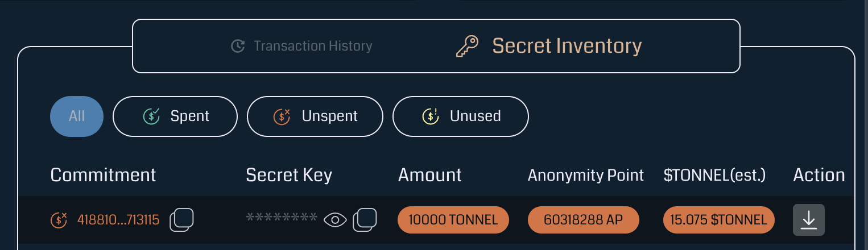The width and height of the screenshot is (868, 250).
Task: Switch to the Transaction History tab
Action: [301, 46]
